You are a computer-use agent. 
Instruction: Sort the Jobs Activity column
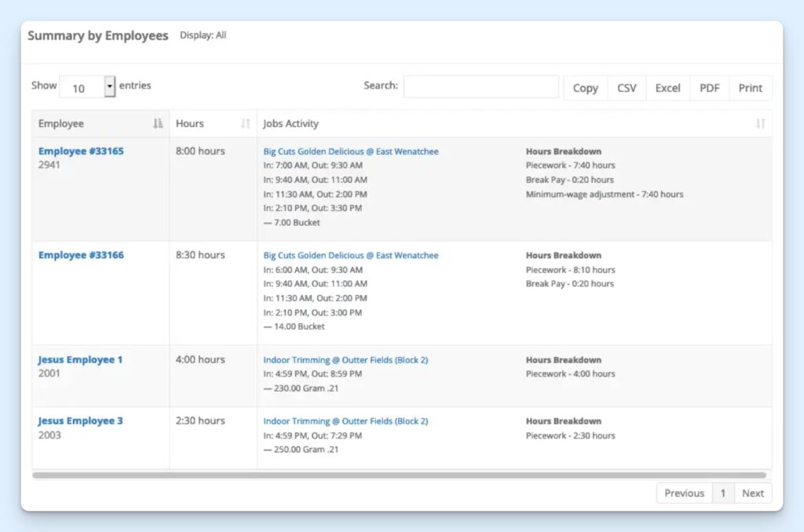tap(758, 123)
